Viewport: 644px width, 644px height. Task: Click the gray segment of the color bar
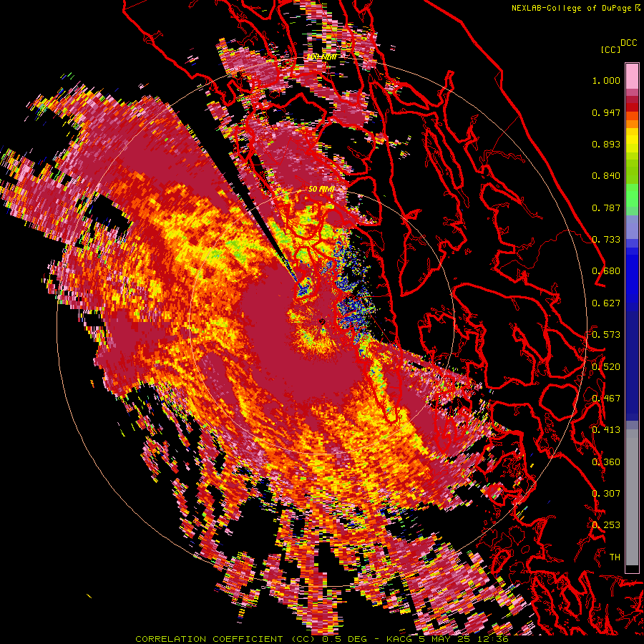tap(632, 497)
